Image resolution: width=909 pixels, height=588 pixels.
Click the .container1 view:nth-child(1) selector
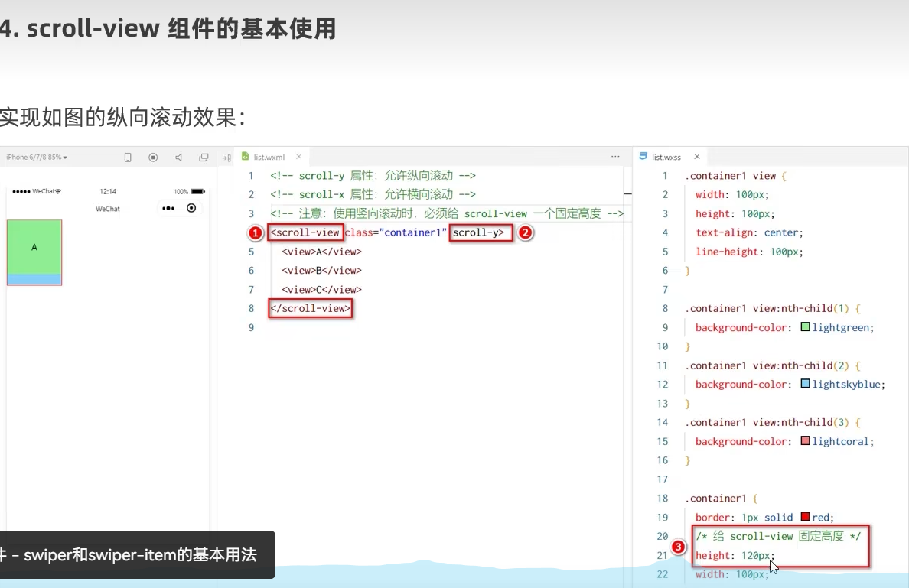click(x=767, y=308)
